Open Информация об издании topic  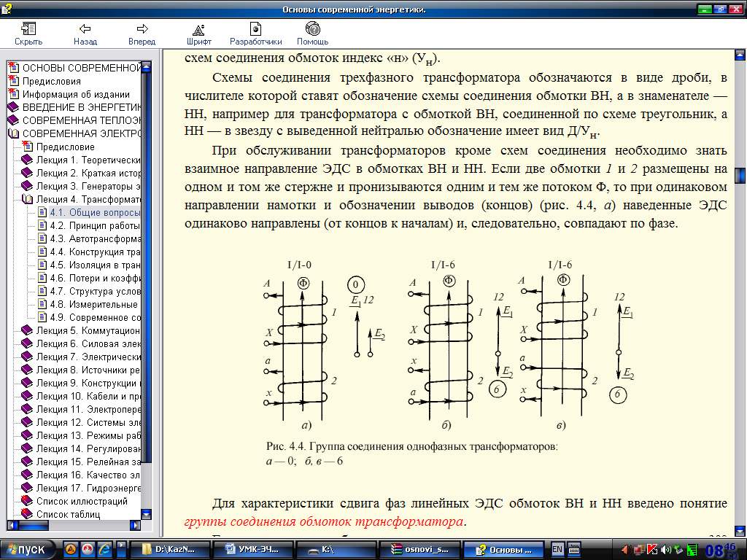(x=76, y=94)
